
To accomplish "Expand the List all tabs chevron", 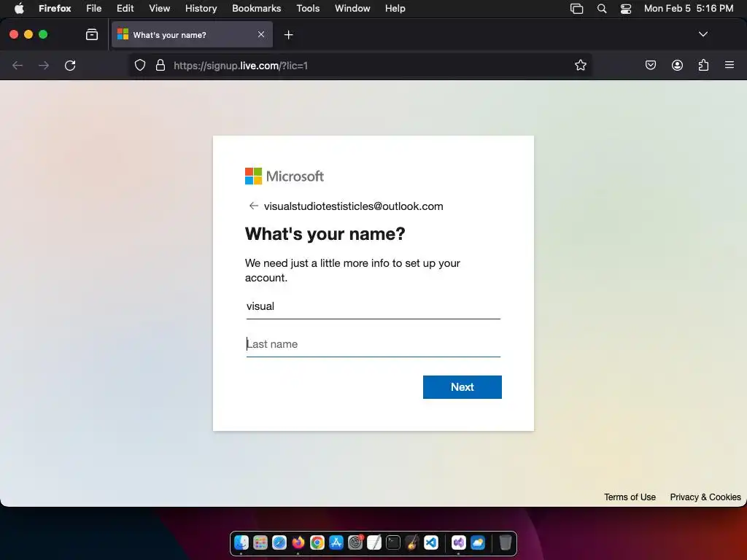I will tap(703, 34).
